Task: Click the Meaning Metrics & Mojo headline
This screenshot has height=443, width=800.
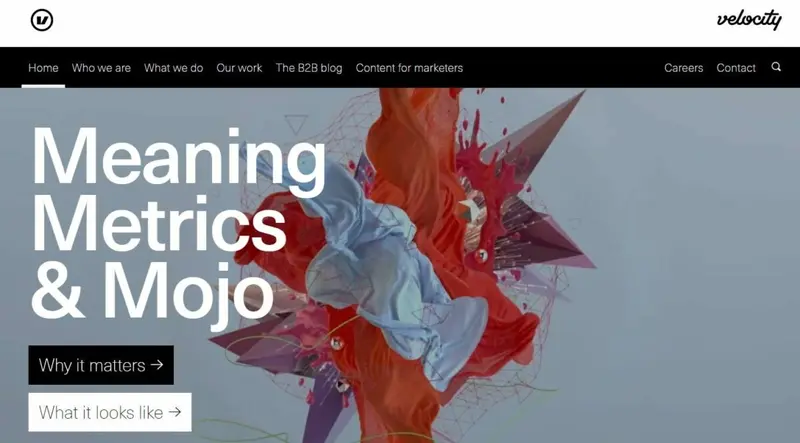Action: point(179,223)
